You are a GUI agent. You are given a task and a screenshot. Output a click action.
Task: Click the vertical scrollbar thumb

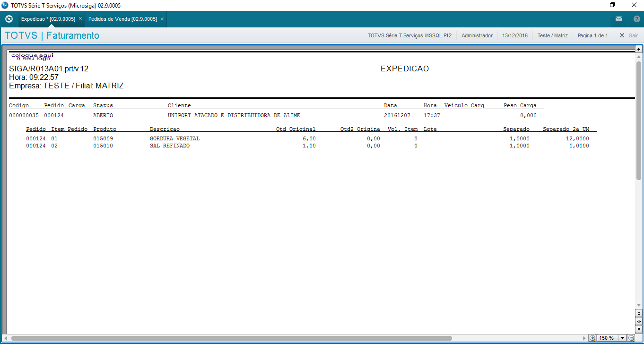639,120
